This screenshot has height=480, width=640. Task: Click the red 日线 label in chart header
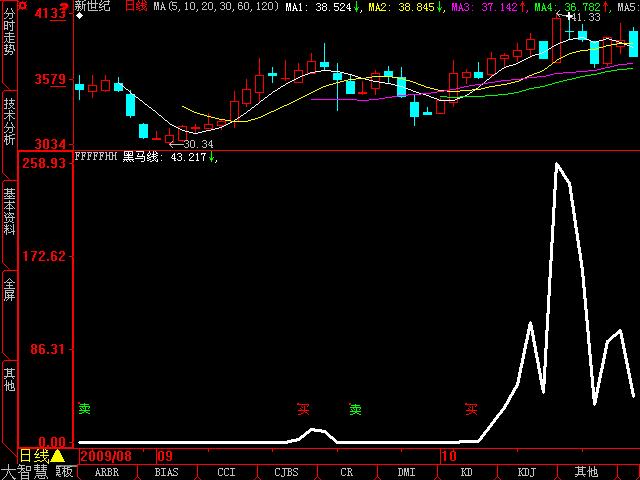(x=136, y=6)
